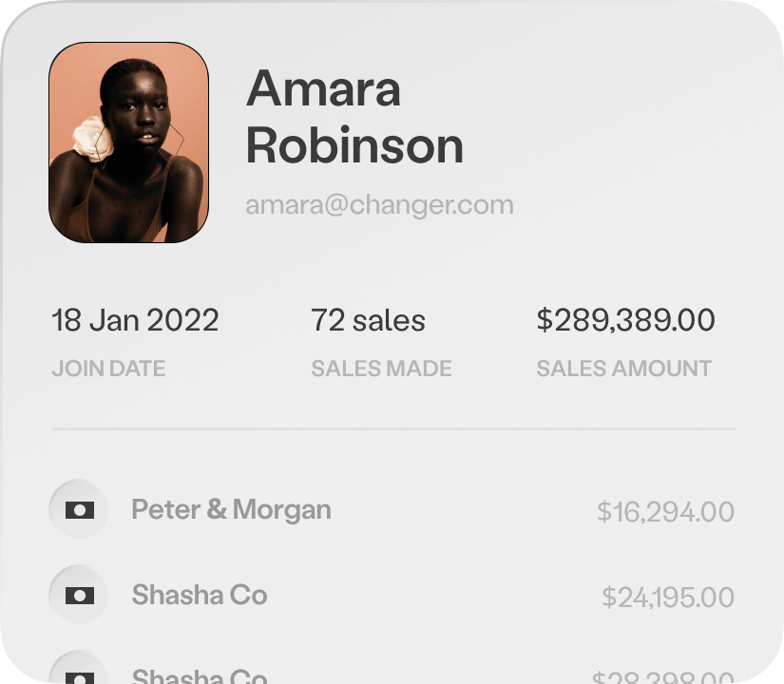784x684 pixels.
Task: Click the SALES AMOUNT label
Action: click(x=624, y=369)
